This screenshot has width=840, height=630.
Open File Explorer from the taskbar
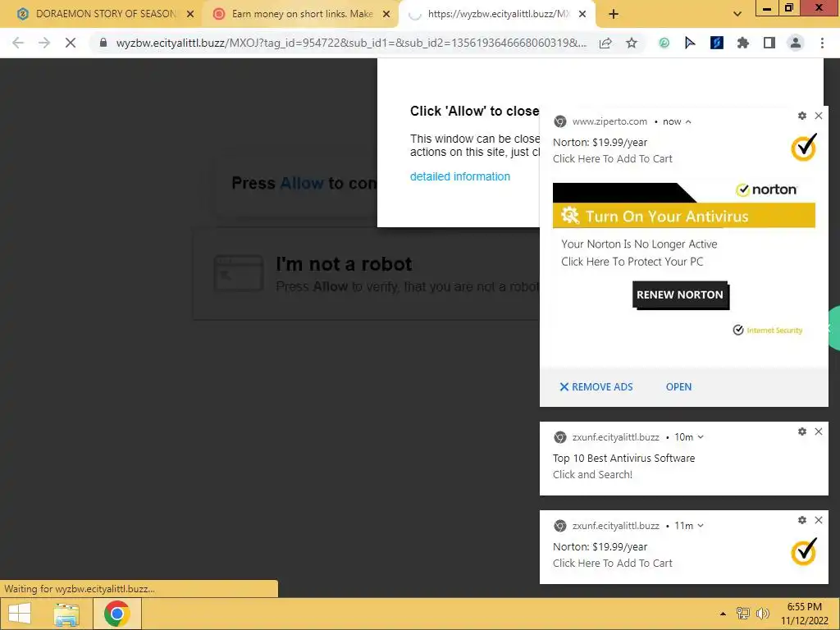(66, 614)
